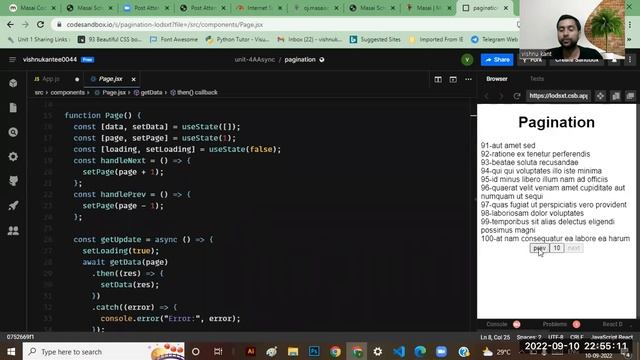Toggle the split editor layout icon

click(438, 79)
